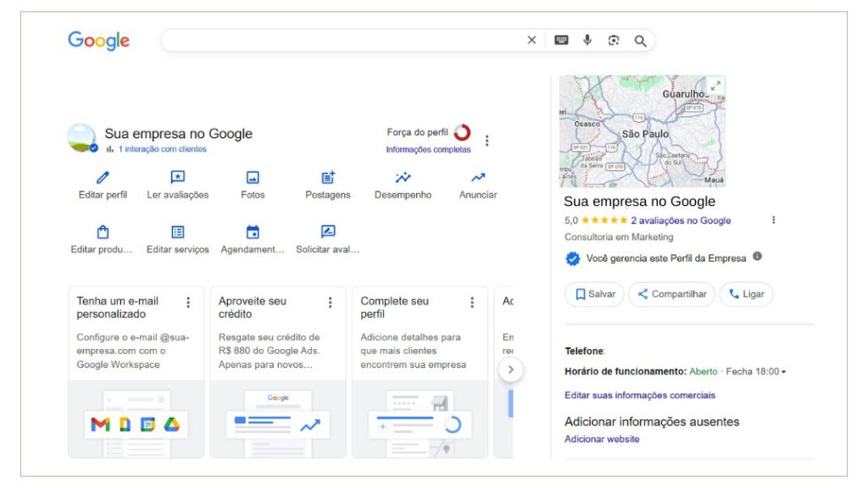
Task: Advance the cards carousel with next arrow
Action: coord(510,369)
